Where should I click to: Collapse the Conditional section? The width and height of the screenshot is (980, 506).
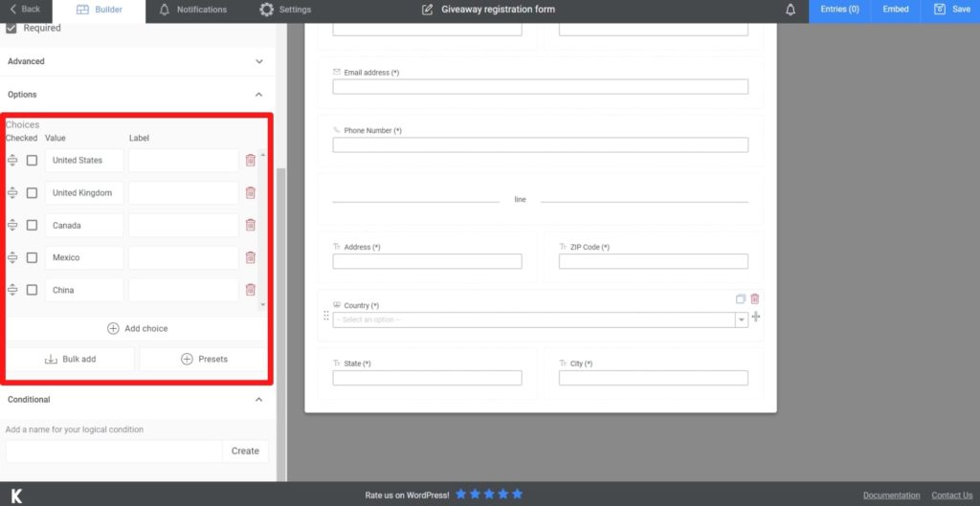point(258,399)
